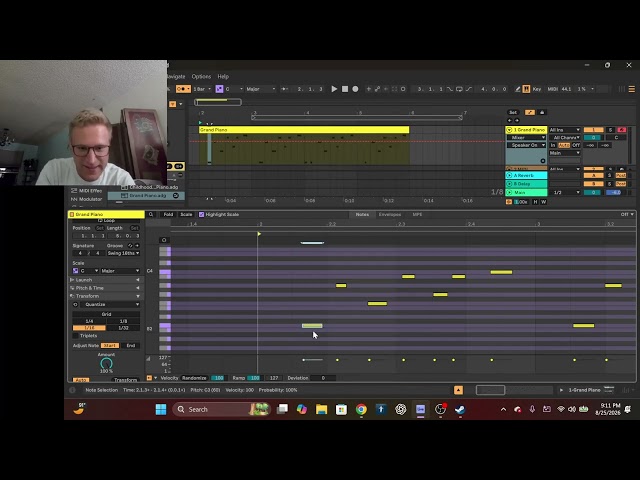Image resolution: width=640 pixels, height=480 pixels.
Task: Switch to the Notes tab
Action: [362, 214]
